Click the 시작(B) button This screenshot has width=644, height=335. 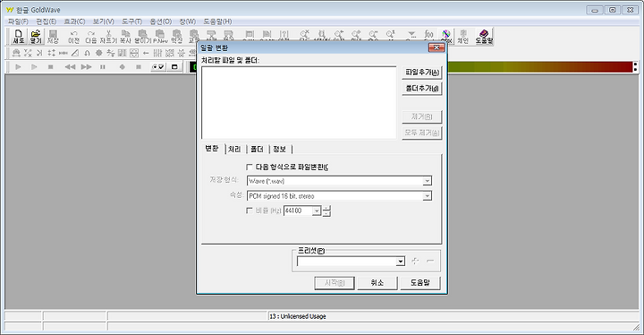[335, 283]
